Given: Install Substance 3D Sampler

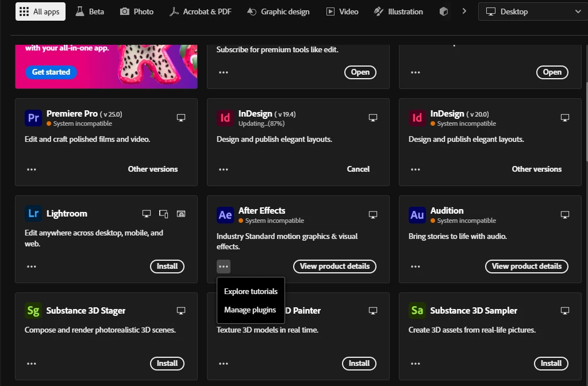Looking at the screenshot, I should pyautogui.click(x=551, y=364).
